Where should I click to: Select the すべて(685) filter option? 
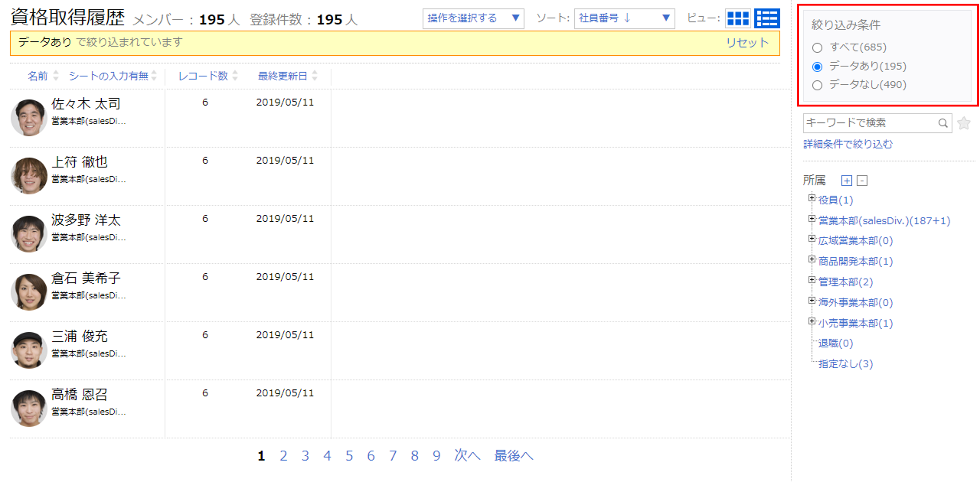pyautogui.click(x=817, y=48)
